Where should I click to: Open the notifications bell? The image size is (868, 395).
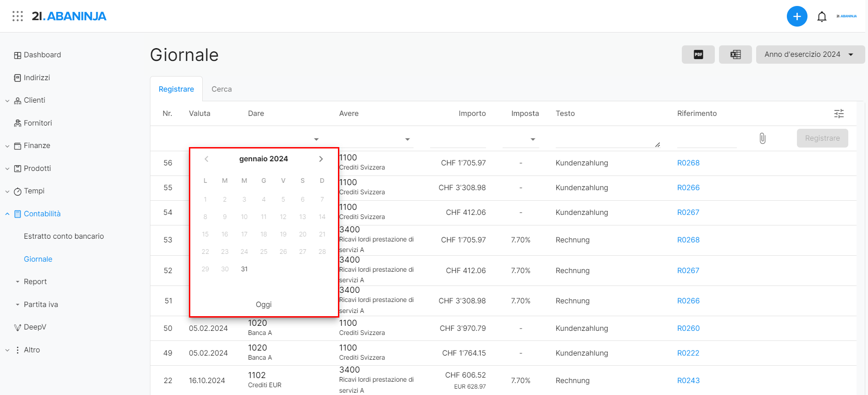click(822, 17)
